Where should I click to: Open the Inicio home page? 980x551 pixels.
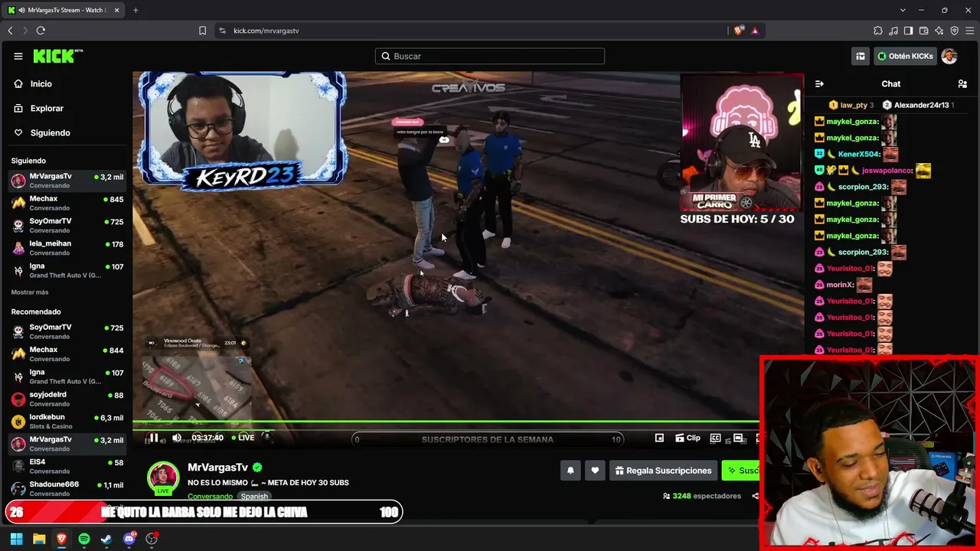tap(41, 84)
